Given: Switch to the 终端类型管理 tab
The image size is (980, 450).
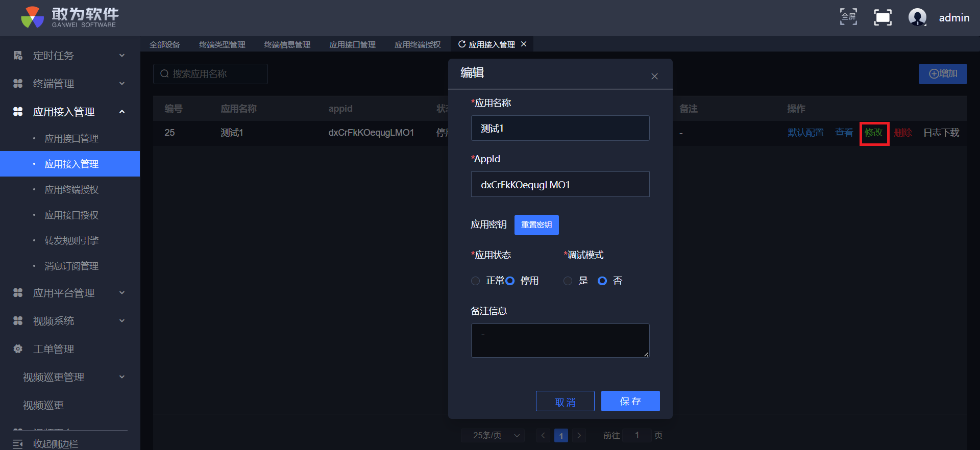Looking at the screenshot, I should tap(222, 44).
